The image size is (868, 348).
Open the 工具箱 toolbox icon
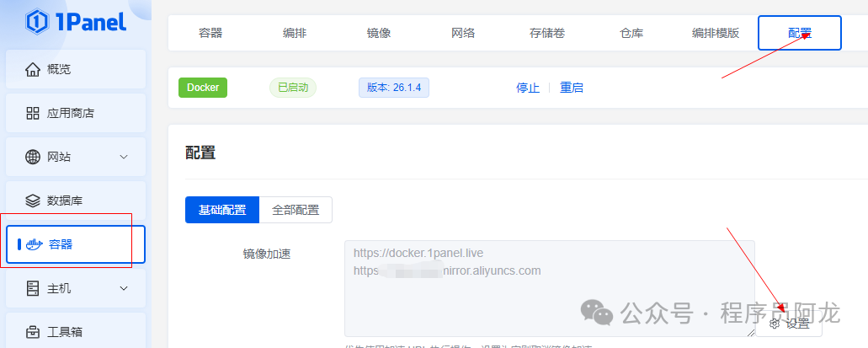tap(33, 332)
